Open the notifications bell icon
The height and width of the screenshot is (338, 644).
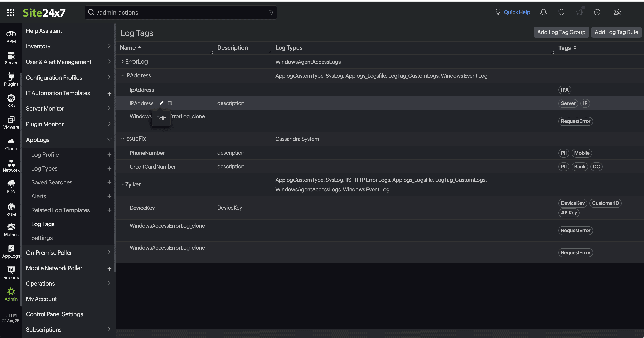[543, 12]
